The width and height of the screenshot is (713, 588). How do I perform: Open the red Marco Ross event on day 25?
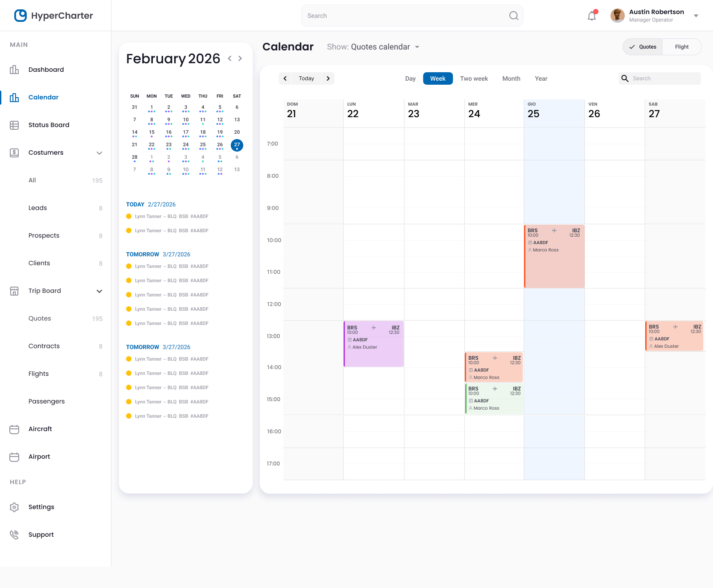pyautogui.click(x=554, y=256)
